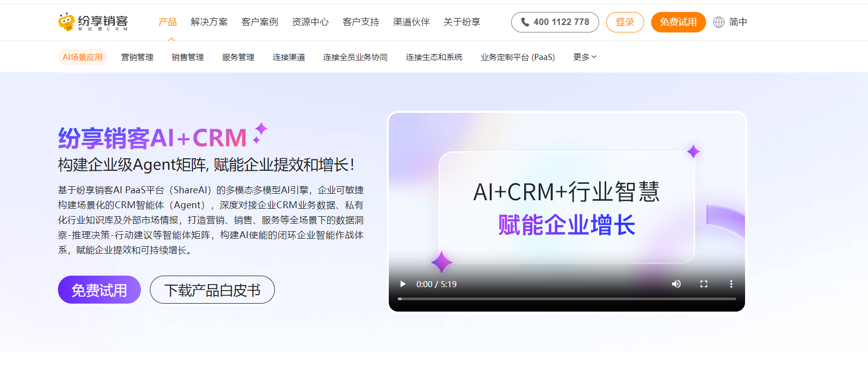Click the phone icon beside 400 1122 778

[x=525, y=22]
